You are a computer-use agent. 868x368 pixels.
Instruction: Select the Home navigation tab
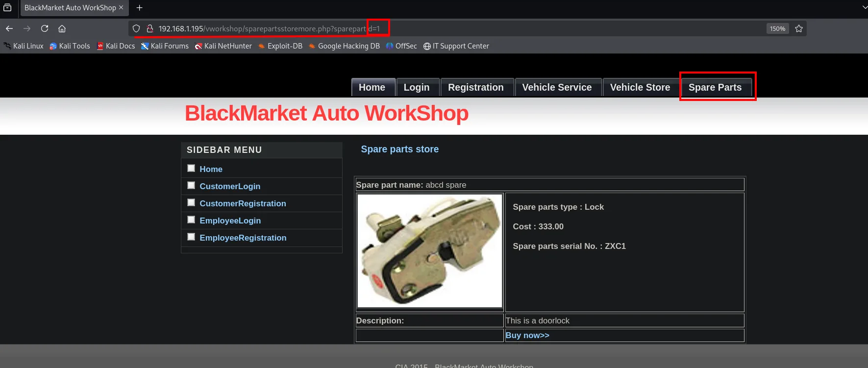click(x=373, y=87)
